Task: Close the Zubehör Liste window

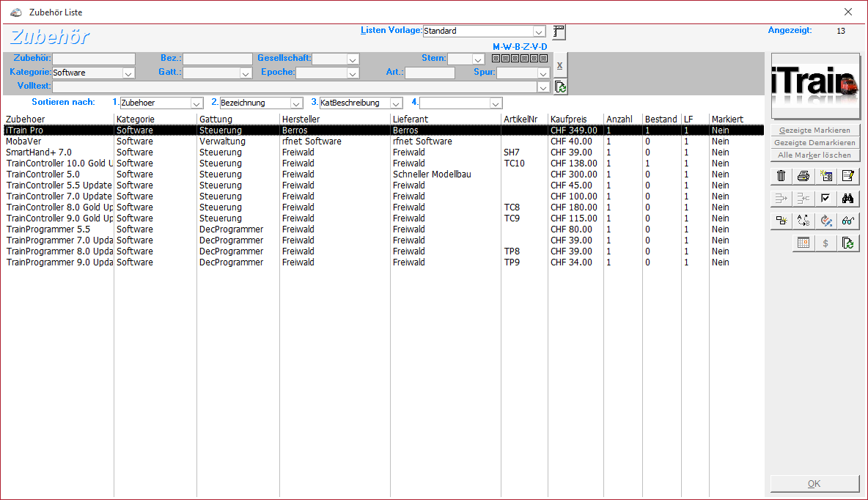Action: [848, 12]
